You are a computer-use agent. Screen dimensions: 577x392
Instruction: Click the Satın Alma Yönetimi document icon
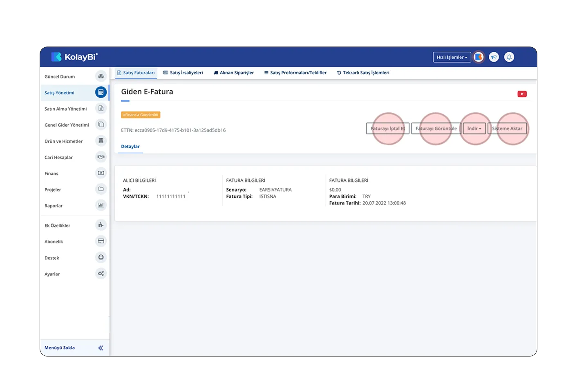101,109
